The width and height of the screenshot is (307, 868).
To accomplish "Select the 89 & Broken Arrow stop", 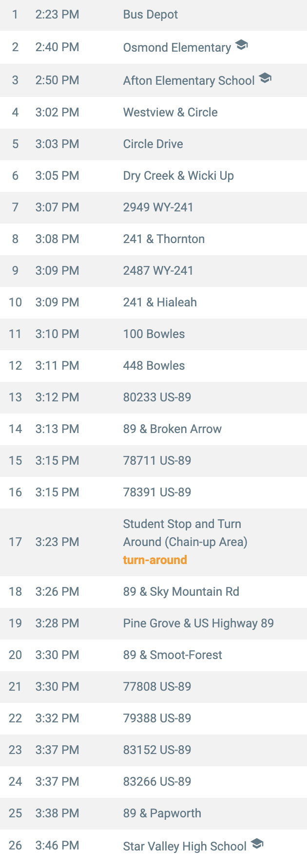I will (x=153, y=429).
